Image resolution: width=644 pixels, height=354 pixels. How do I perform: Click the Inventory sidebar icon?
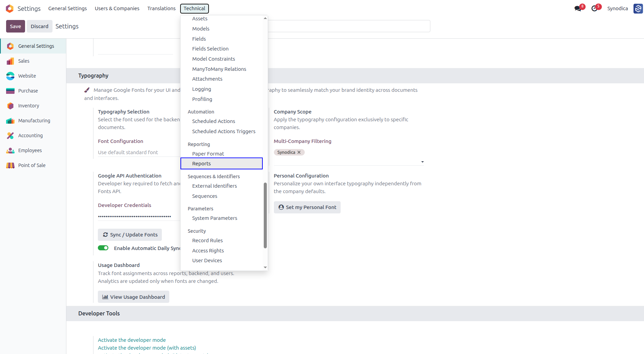tap(10, 106)
